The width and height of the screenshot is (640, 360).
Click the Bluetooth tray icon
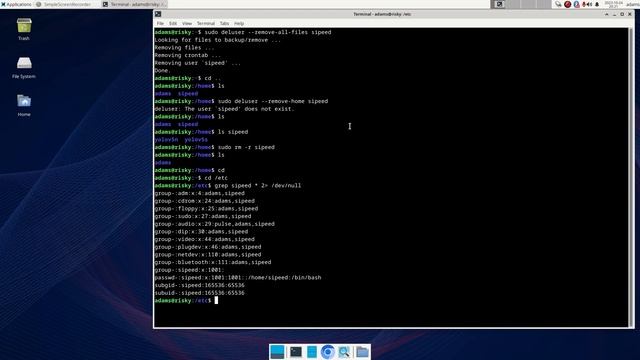pos(576,4)
